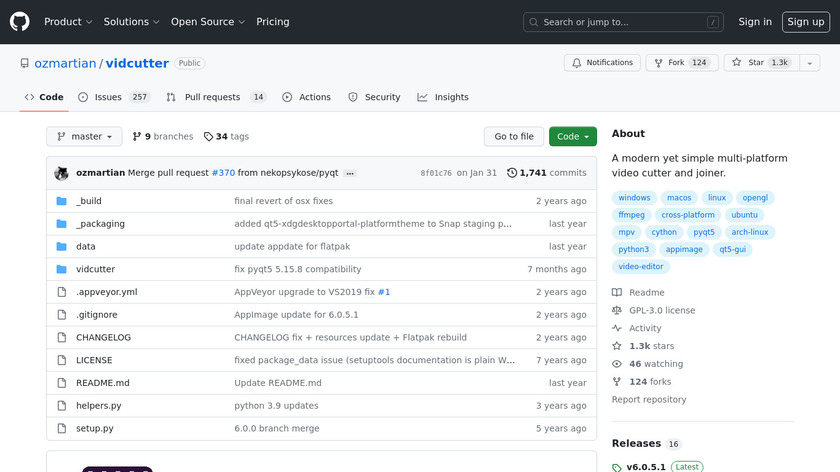
Task: Open the Issues tab
Action: point(114,97)
